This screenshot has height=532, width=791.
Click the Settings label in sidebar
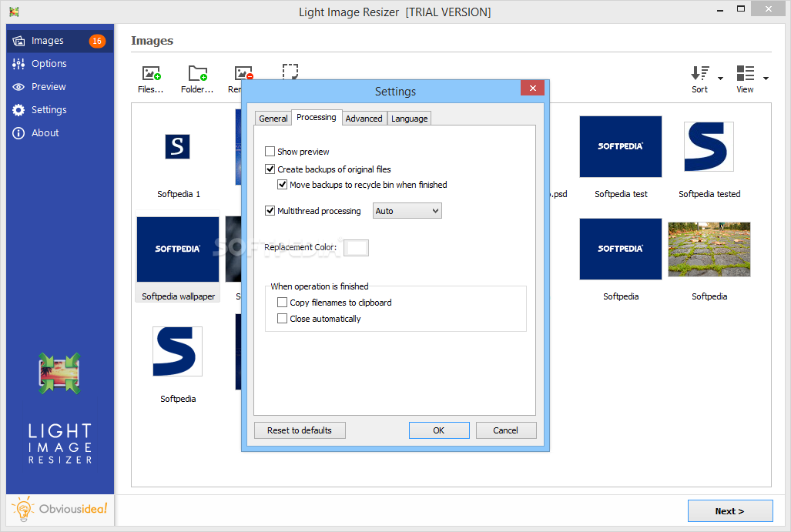tap(49, 110)
